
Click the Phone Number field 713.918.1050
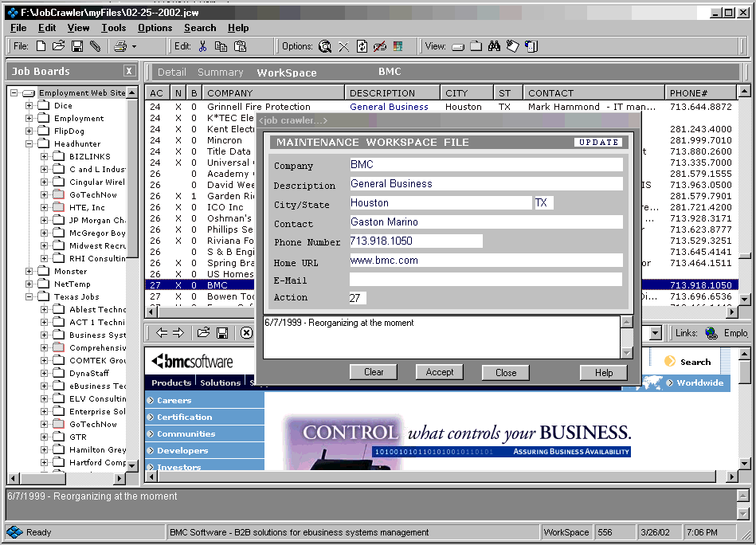coord(416,241)
